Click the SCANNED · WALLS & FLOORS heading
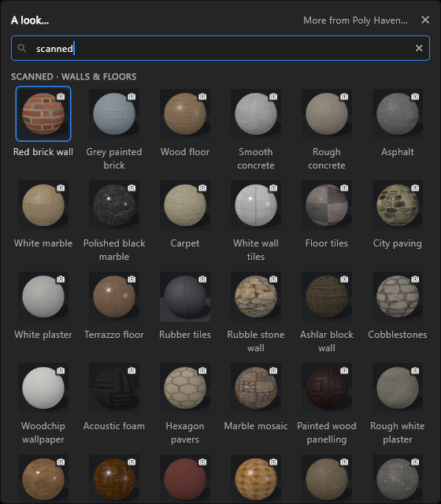 point(73,76)
